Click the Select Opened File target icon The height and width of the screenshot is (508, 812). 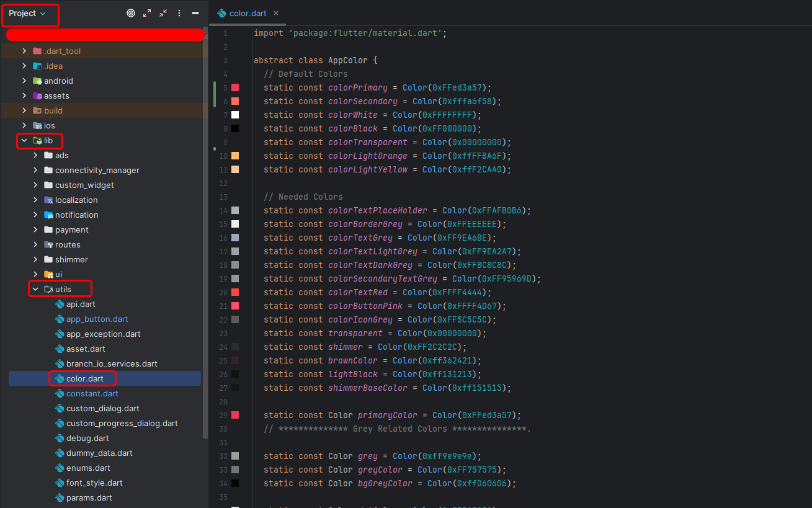pyautogui.click(x=131, y=13)
